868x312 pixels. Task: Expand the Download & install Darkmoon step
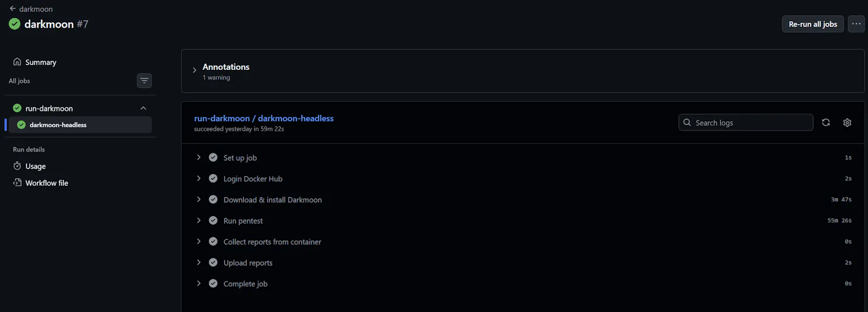click(x=199, y=199)
